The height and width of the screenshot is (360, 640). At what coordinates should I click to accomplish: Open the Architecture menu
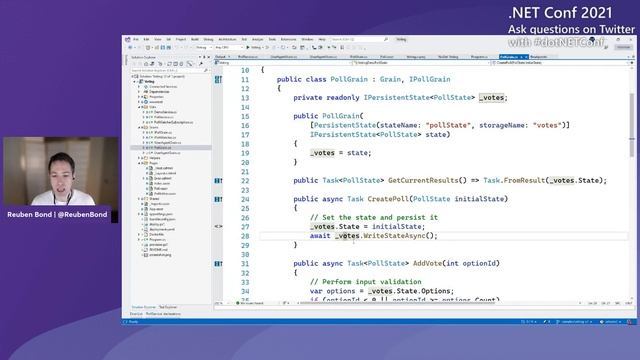tap(227, 40)
